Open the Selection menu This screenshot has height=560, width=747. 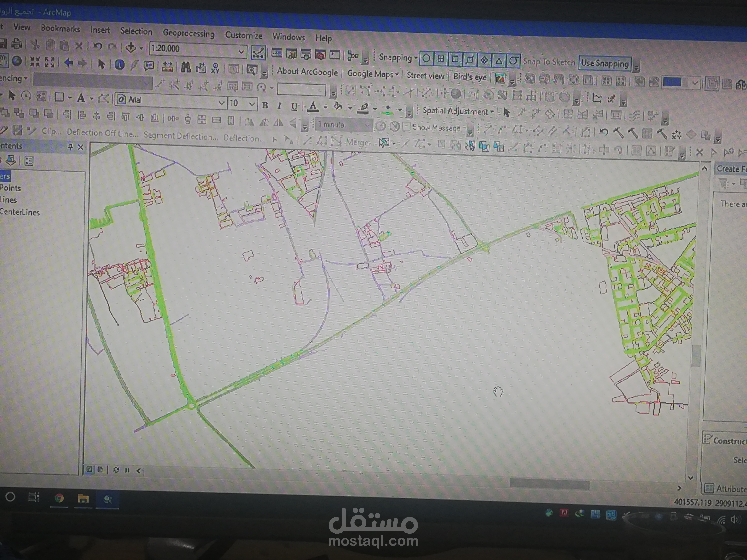tap(136, 31)
